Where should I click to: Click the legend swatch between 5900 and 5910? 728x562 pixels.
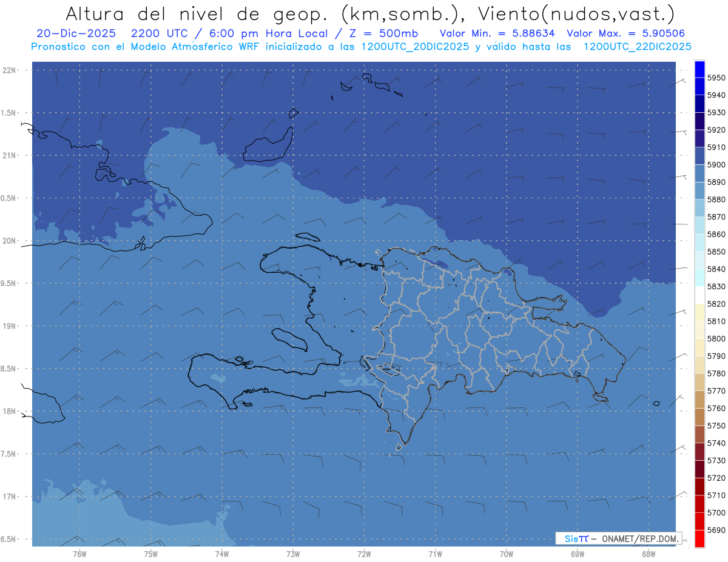coord(699,156)
